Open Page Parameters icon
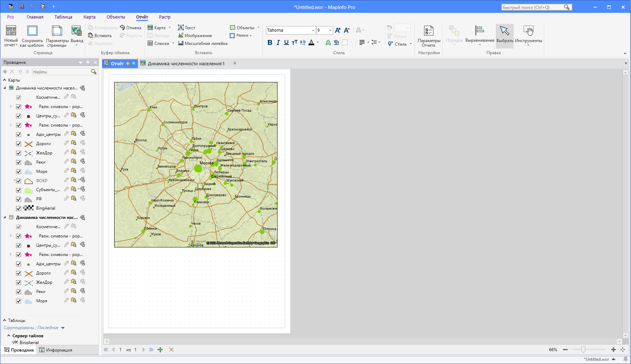The height and width of the screenshot is (364, 631). 57,35
